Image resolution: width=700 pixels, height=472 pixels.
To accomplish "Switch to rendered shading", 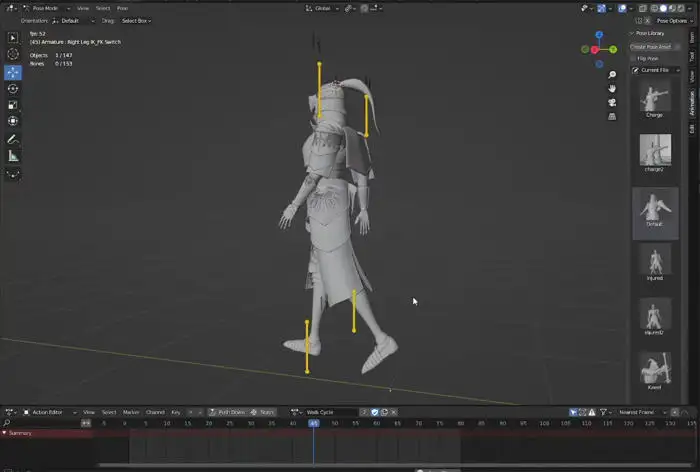I will point(681,8).
